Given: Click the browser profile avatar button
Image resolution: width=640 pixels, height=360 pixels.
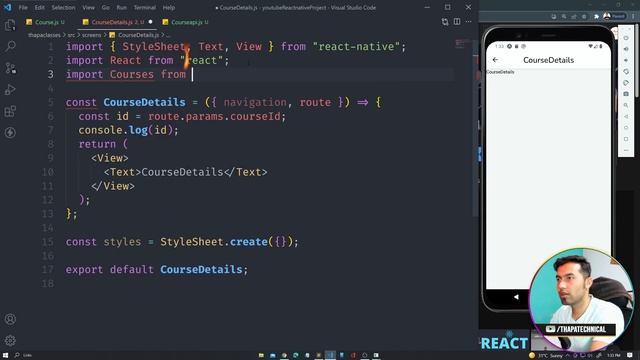Looking at the screenshot, I should [x=614, y=16].
